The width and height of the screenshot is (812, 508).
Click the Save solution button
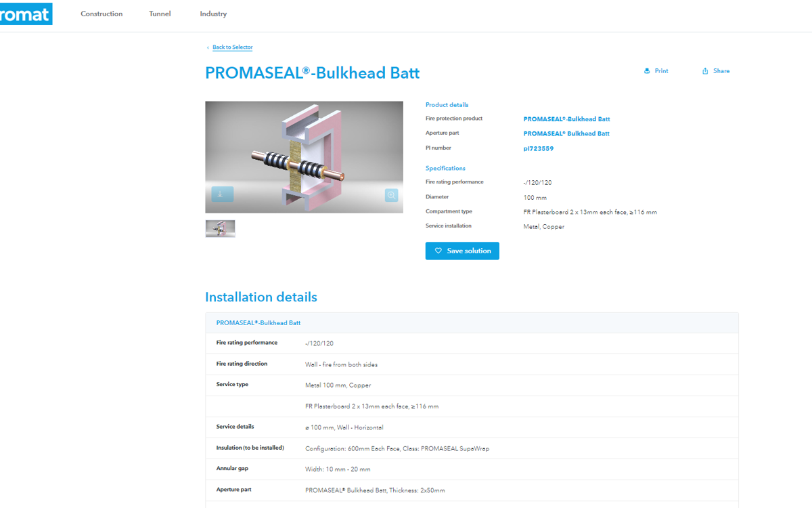(x=462, y=251)
